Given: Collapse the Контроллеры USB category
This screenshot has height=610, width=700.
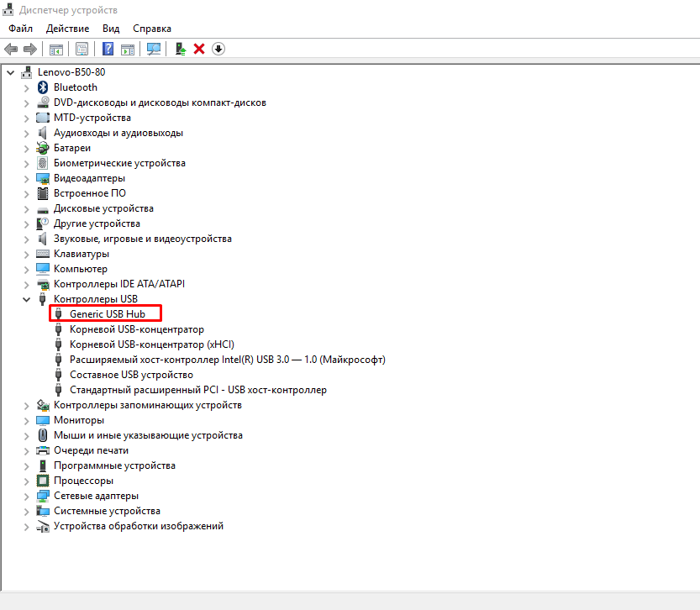Looking at the screenshot, I should click(x=26, y=299).
